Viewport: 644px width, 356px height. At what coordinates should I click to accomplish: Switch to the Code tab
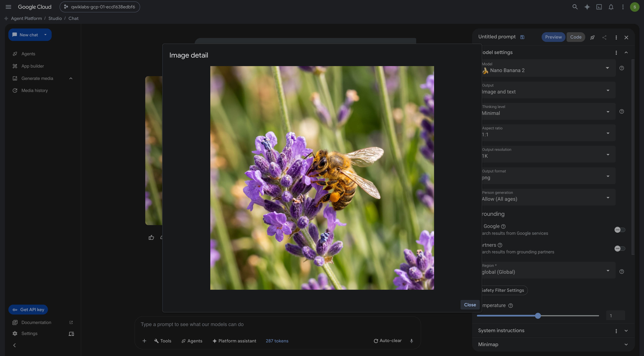576,37
